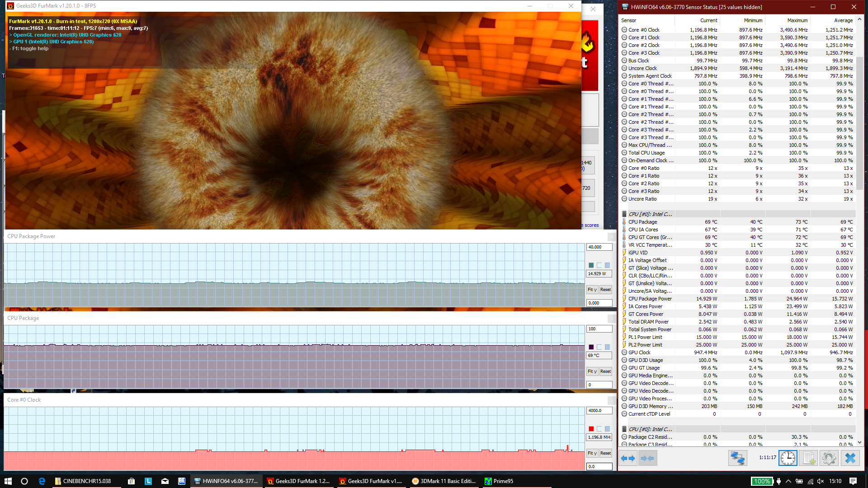Click the collapse columns arrows icon in HWiNFO
Screen dimensions: 868x488
tap(647, 458)
